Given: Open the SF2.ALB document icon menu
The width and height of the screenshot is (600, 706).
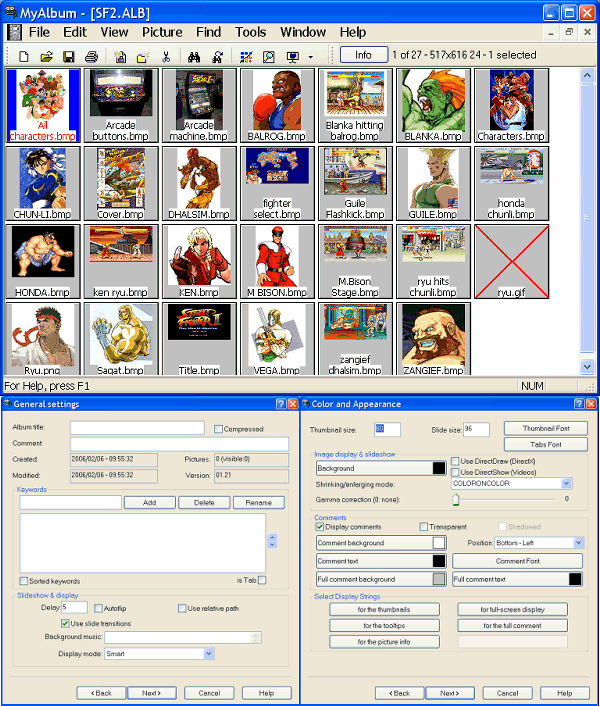Looking at the screenshot, I should [14, 32].
